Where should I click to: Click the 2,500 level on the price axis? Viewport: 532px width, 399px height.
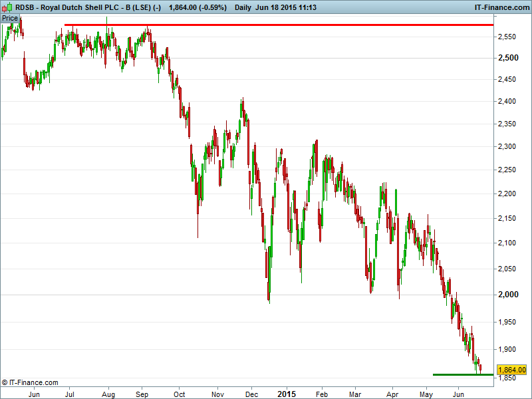(x=507, y=58)
